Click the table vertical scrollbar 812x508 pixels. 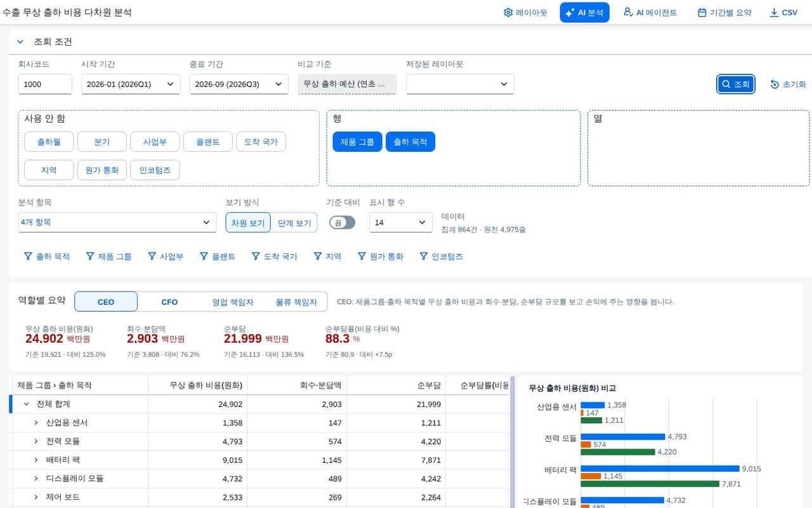[513, 442]
